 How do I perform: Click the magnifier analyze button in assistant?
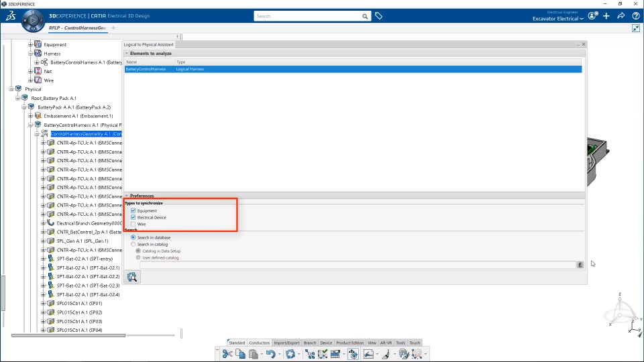click(x=132, y=277)
